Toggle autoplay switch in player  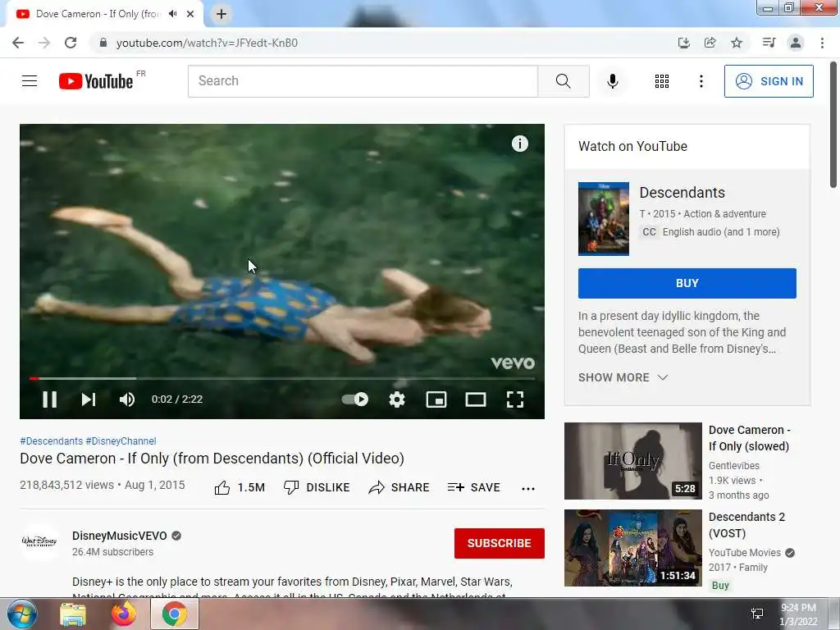[355, 399]
